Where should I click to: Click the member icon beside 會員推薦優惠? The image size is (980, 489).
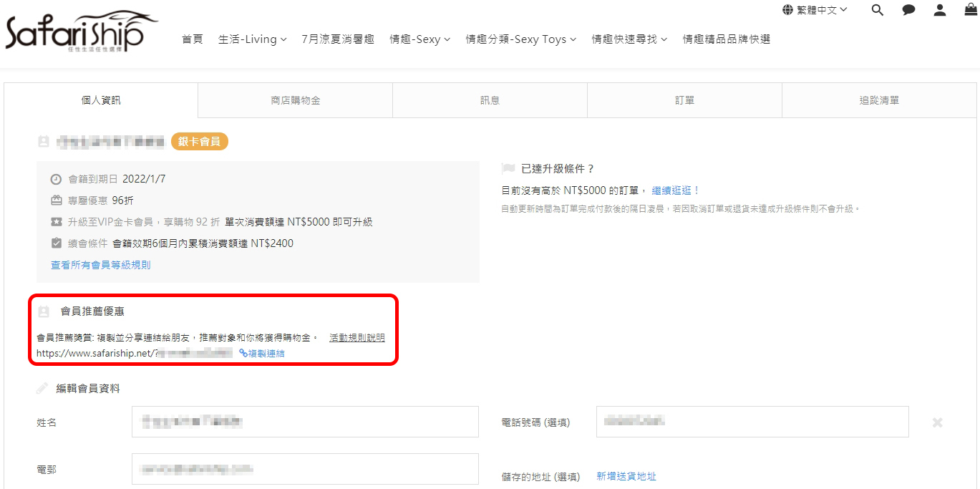pos(43,311)
